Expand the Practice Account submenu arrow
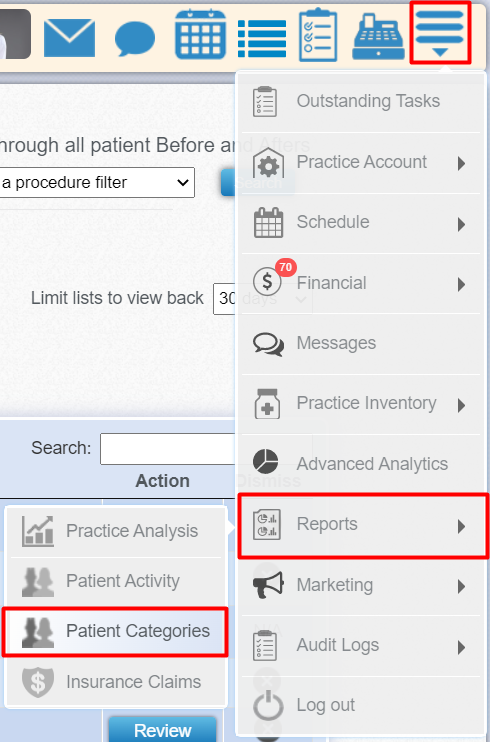Screen dimensions: 490x742 (x=462, y=164)
